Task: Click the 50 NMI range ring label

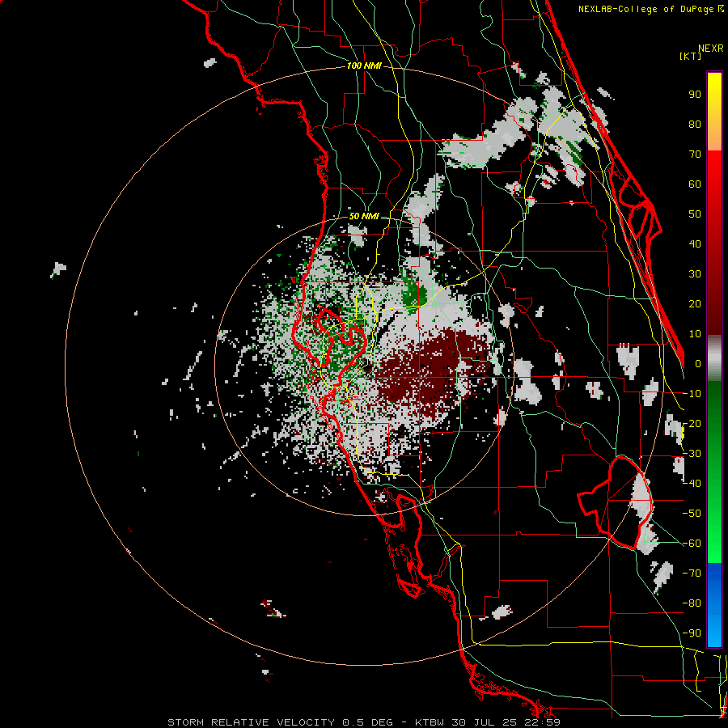Action: point(363,216)
